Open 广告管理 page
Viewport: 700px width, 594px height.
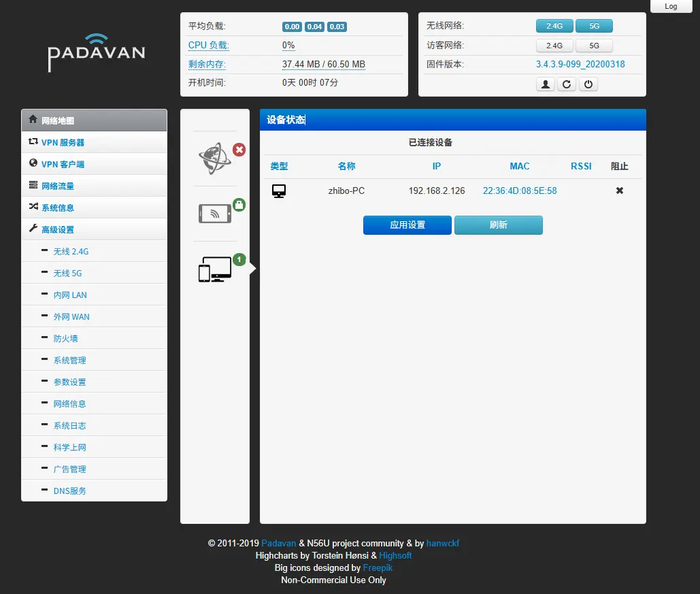(x=94, y=469)
